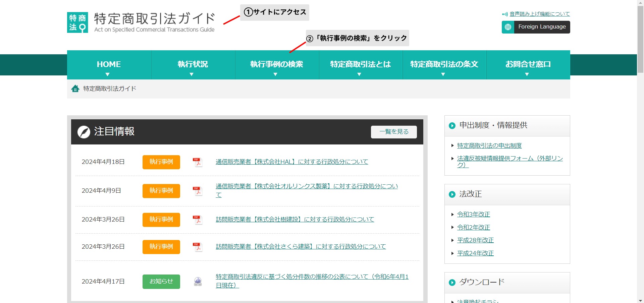Image resolution: width=644 pixels, height=303 pixels.
Task: Click the 申出制度・情報提供 heading
Action: 493,125
